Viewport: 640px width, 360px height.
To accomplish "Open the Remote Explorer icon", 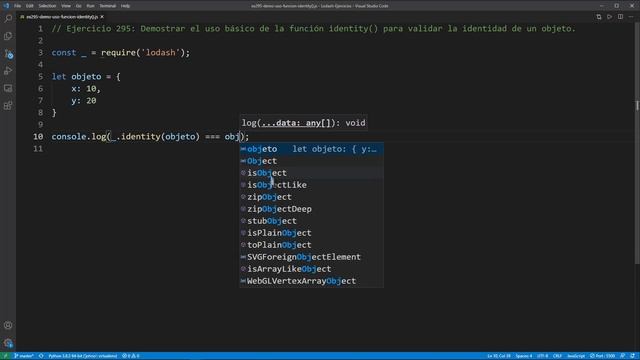I will coord(8,88).
